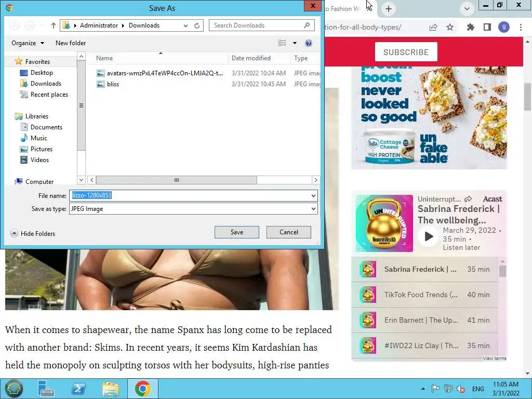
Task: Click the change view icon in dialog toolbar
Action: coord(282,43)
